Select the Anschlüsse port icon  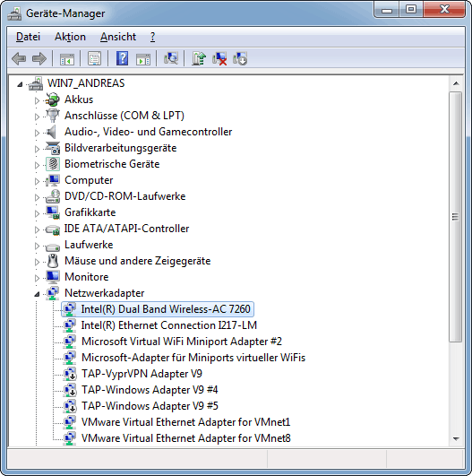click(x=53, y=116)
